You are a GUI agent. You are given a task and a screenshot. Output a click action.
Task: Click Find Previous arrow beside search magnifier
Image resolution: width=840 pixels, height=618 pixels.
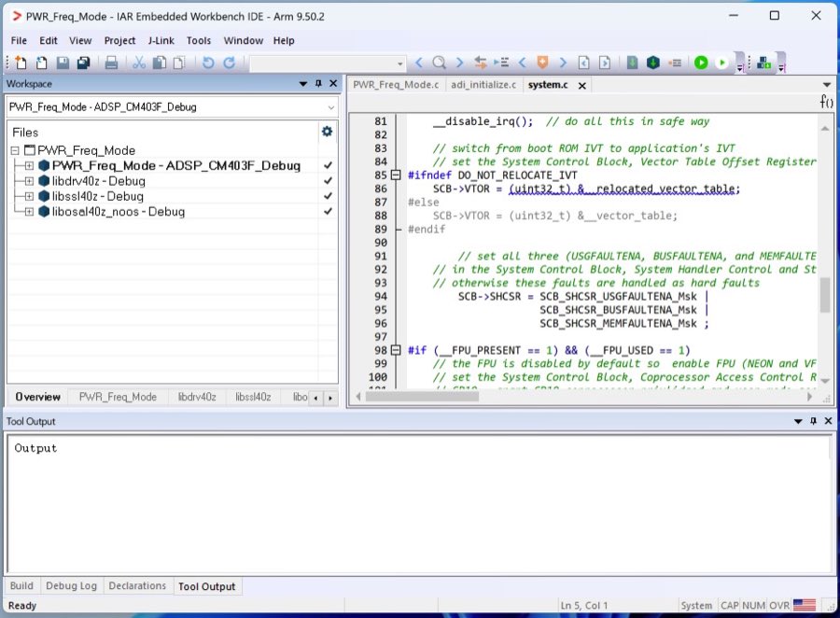419,63
